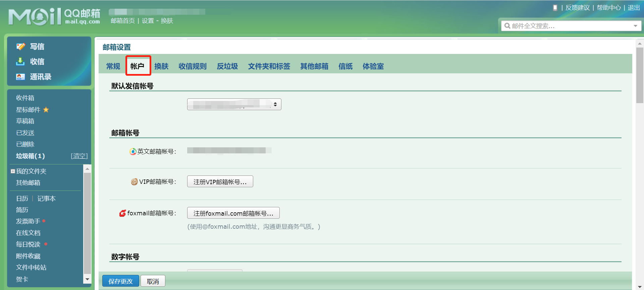Click the compose mail (写信) icon
Screen dimensions: 644x290
(x=21, y=47)
